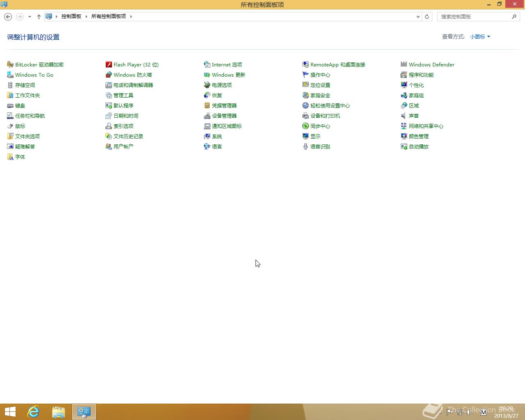The width and height of the screenshot is (525, 420).
Task: Click the 设备和打印机 icon
Action: click(306, 116)
